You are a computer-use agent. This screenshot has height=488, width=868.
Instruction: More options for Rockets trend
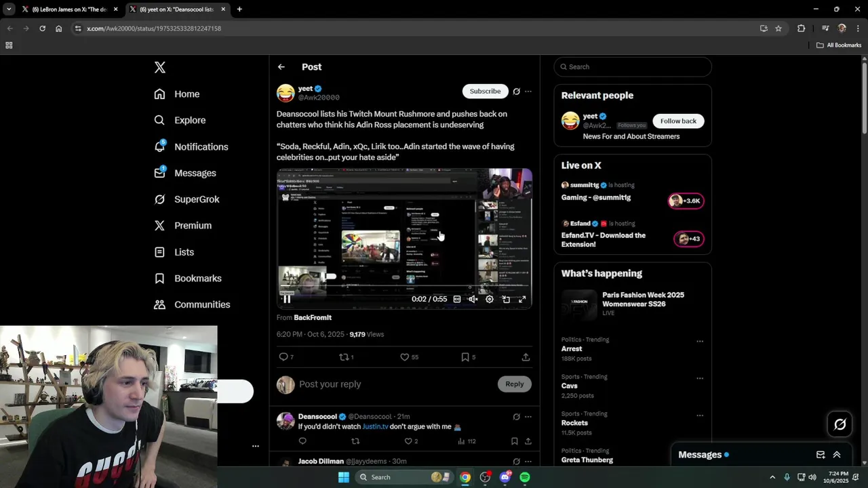click(x=700, y=416)
